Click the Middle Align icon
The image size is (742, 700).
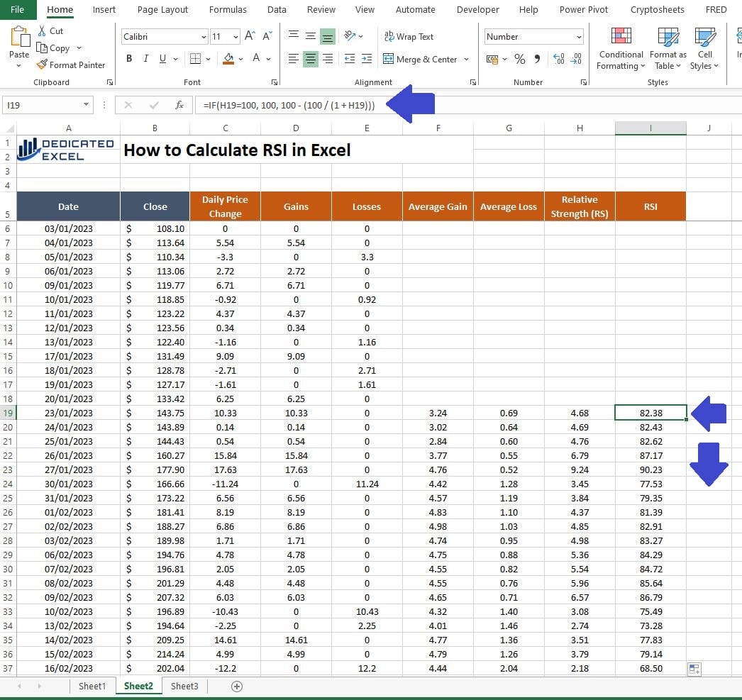coord(311,36)
